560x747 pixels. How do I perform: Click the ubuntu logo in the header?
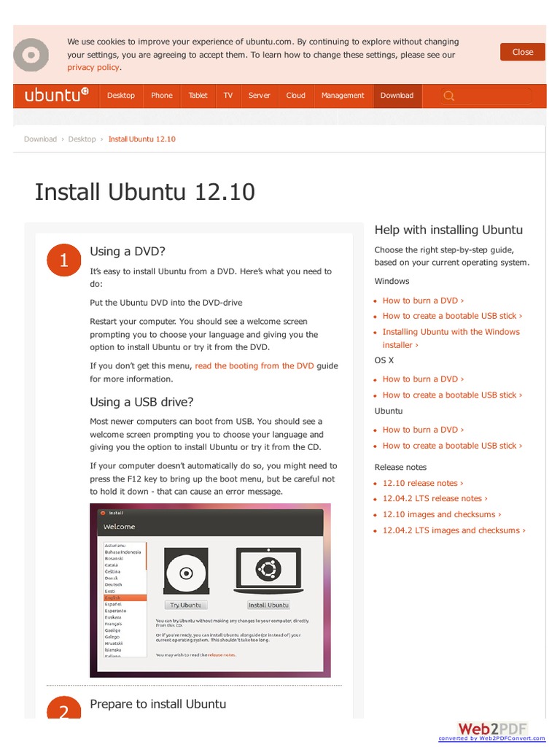(x=57, y=95)
